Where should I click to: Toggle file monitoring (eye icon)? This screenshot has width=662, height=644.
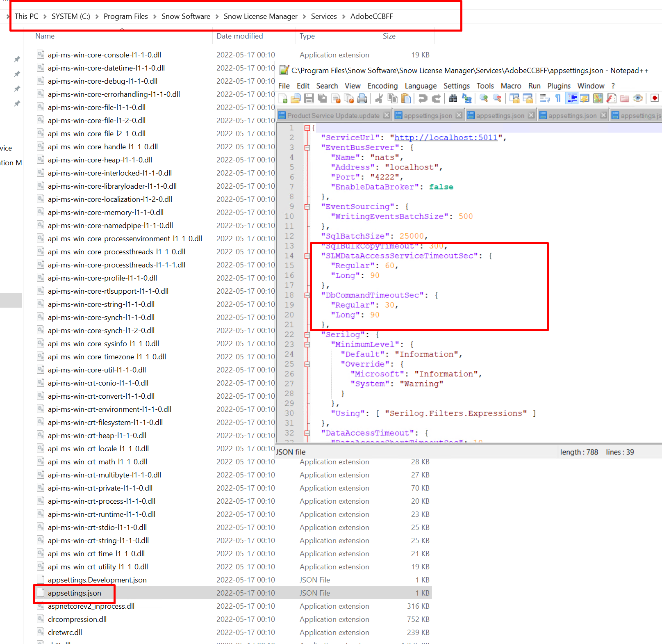[x=638, y=98]
